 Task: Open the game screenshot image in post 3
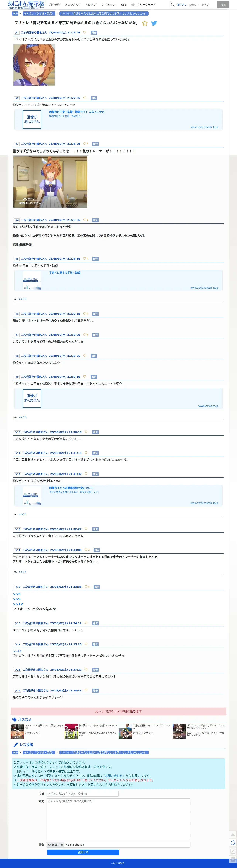(x=51, y=182)
